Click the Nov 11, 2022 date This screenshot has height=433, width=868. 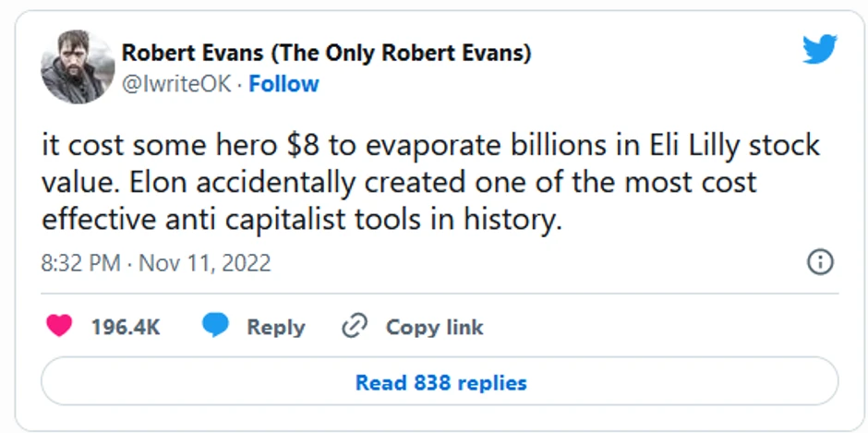(x=205, y=263)
